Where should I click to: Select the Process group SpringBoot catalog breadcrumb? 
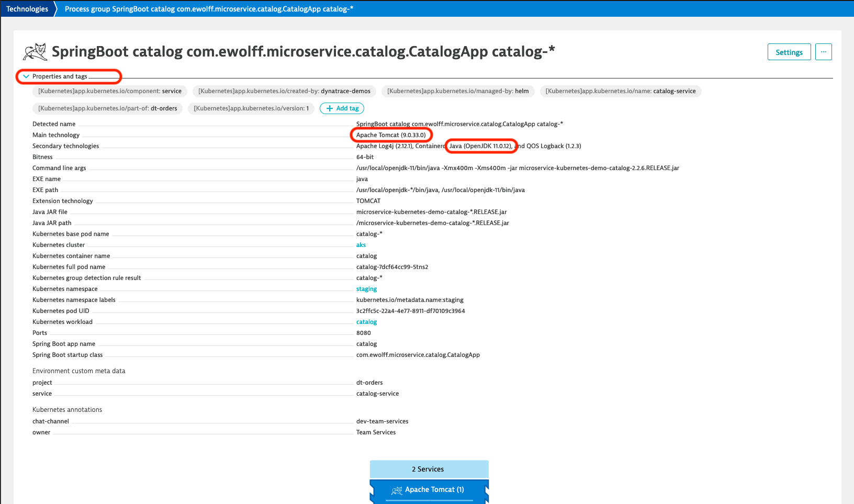coord(209,9)
